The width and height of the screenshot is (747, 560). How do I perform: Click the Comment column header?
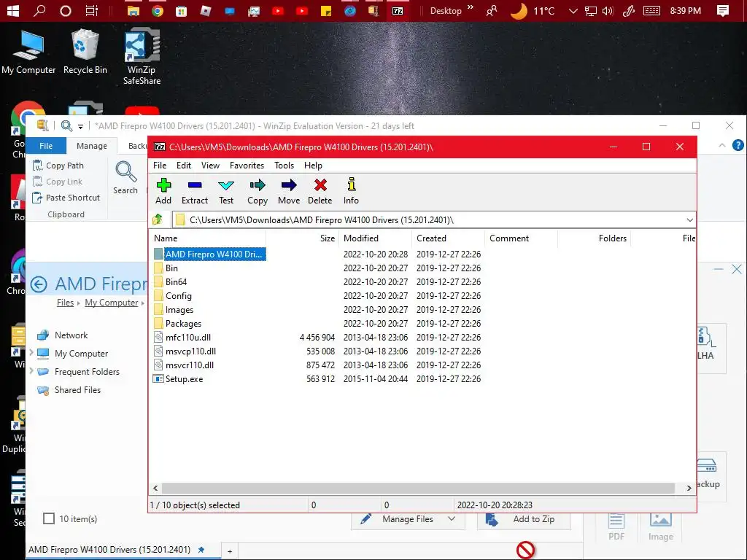[521, 238]
